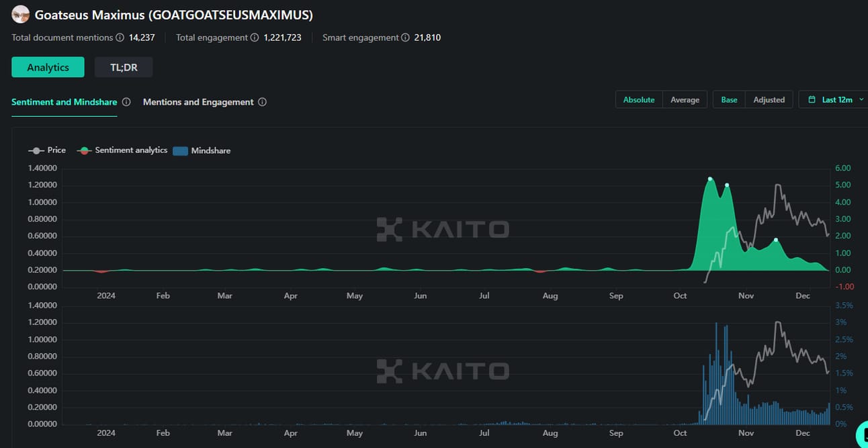868x448 pixels.
Task: Click the Mindshare blue color swatch
Action: [180, 151]
